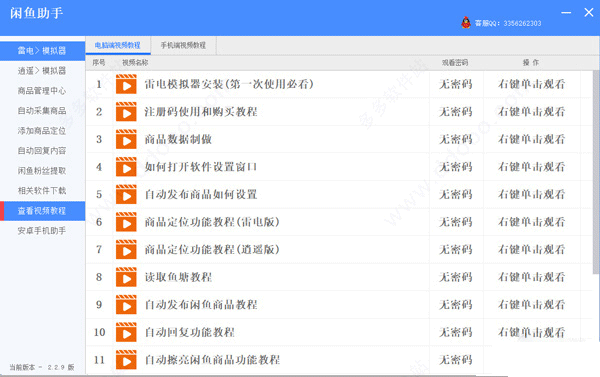
Task: Click the 当前版本 2.2.9 版 label
Action: pyautogui.click(x=42, y=367)
